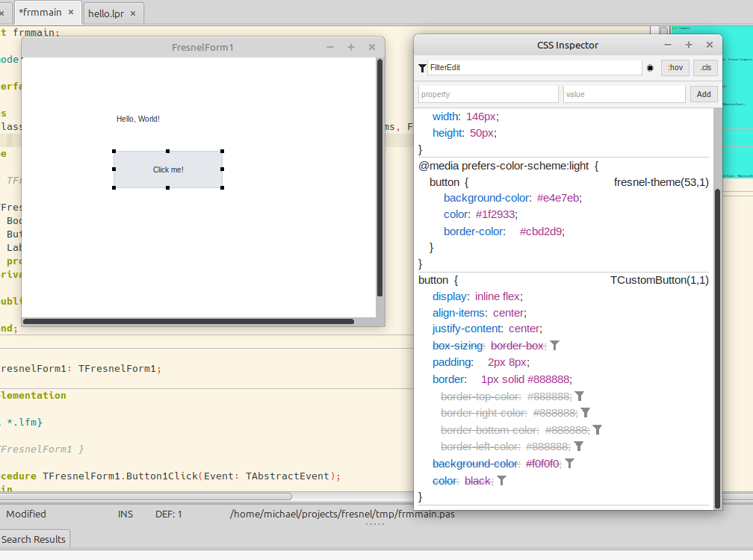The image size is (753, 560).
Task: Click the DEF: 1 status entry
Action: pyautogui.click(x=169, y=514)
